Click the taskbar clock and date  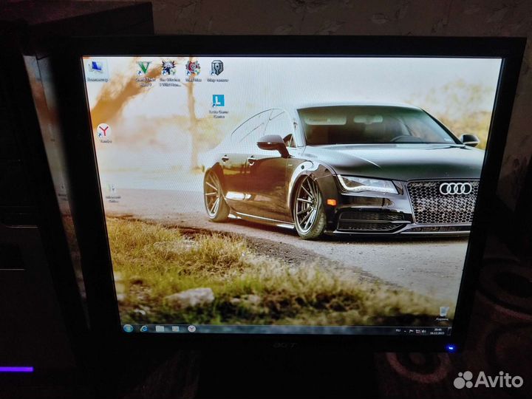pos(437,332)
